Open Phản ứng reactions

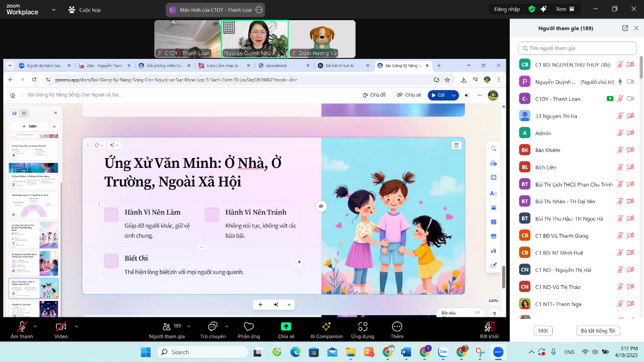(249, 330)
